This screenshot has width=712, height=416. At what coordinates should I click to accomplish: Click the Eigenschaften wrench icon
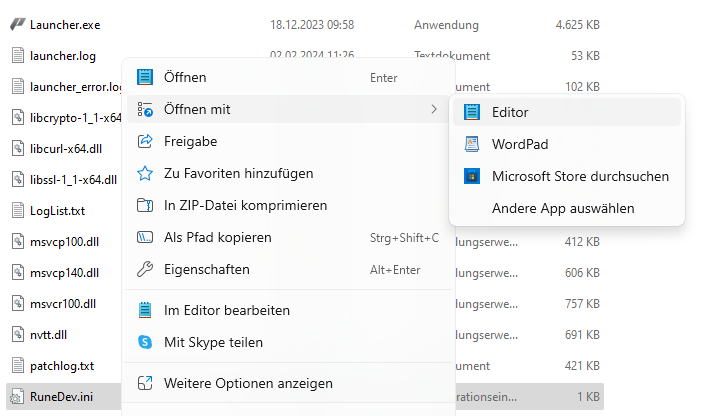[145, 270]
